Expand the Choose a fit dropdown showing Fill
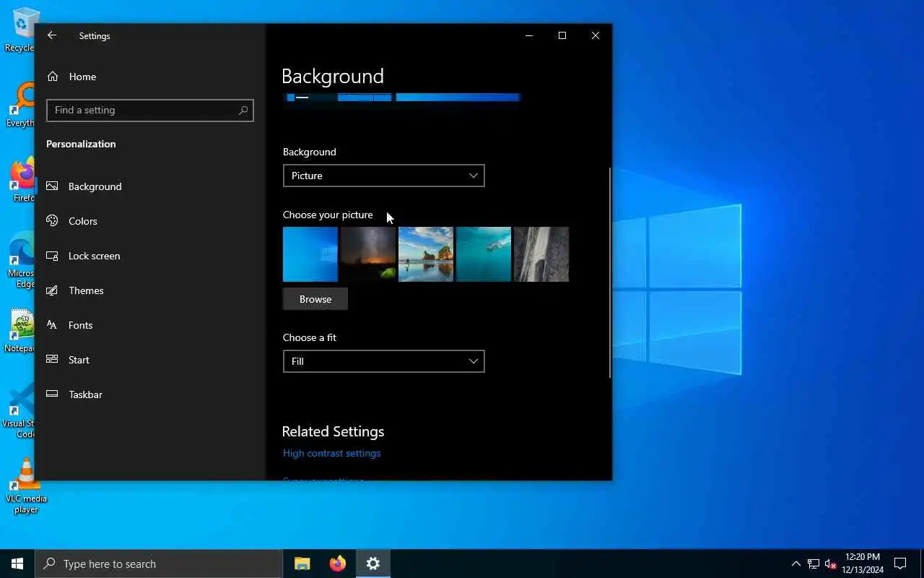The width and height of the screenshot is (924, 578). point(383,361)
